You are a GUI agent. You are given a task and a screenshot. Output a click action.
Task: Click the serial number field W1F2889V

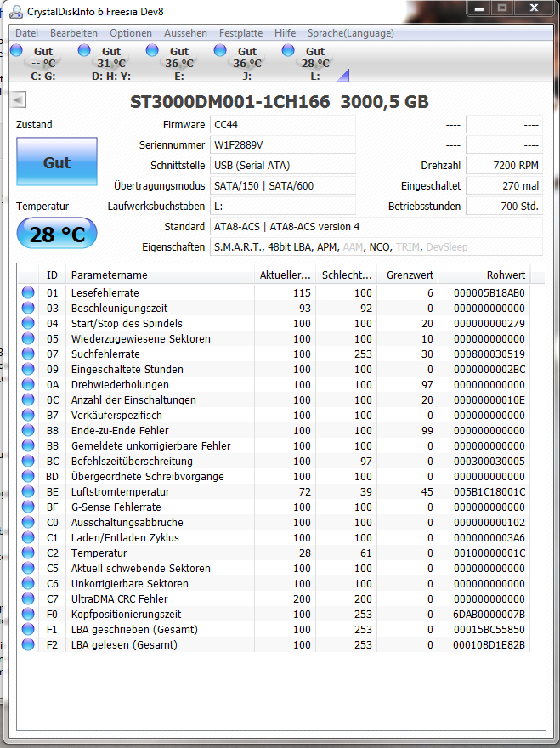(x=283, y=145)
